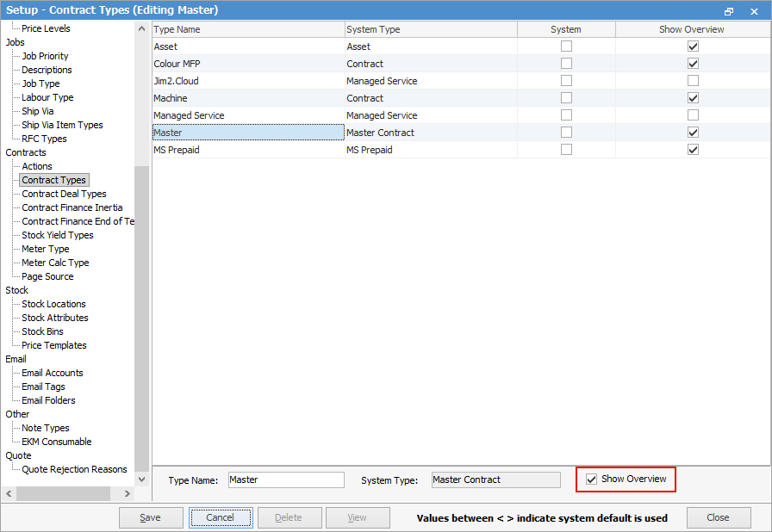The image size is (772, 532).
Task: Select the MS Prepaid type name cell
Action: point(249,150)
